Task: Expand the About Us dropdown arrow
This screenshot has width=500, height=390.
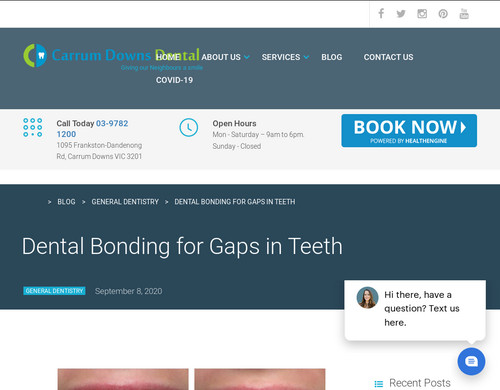Action: [247, 57]
